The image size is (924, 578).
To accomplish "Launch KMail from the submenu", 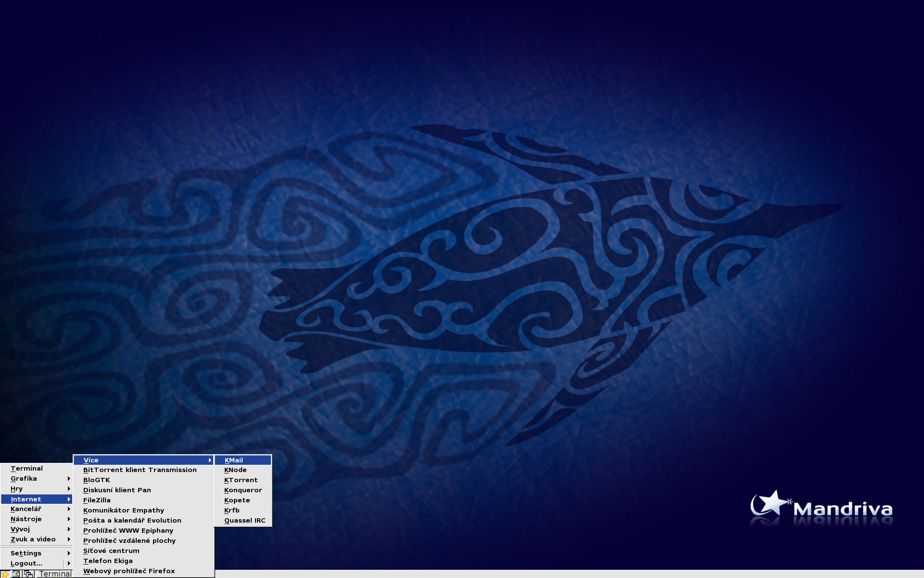I will tap(243, 460).
